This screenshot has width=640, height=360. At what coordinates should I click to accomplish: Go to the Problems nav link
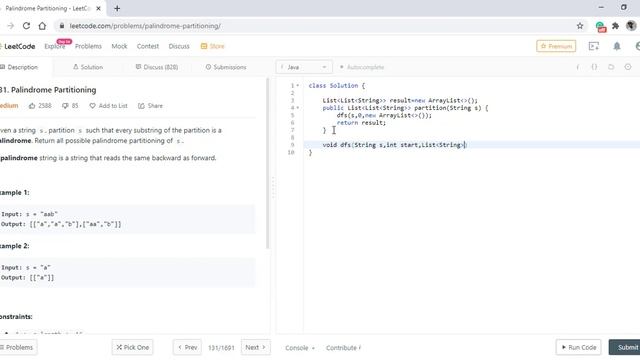88,46
